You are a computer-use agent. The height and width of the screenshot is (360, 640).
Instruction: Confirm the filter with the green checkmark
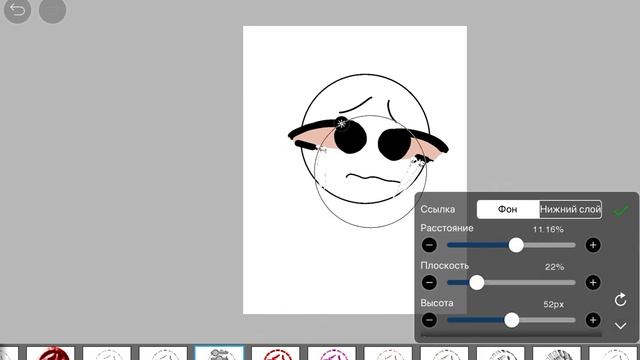tap(621, 210)
